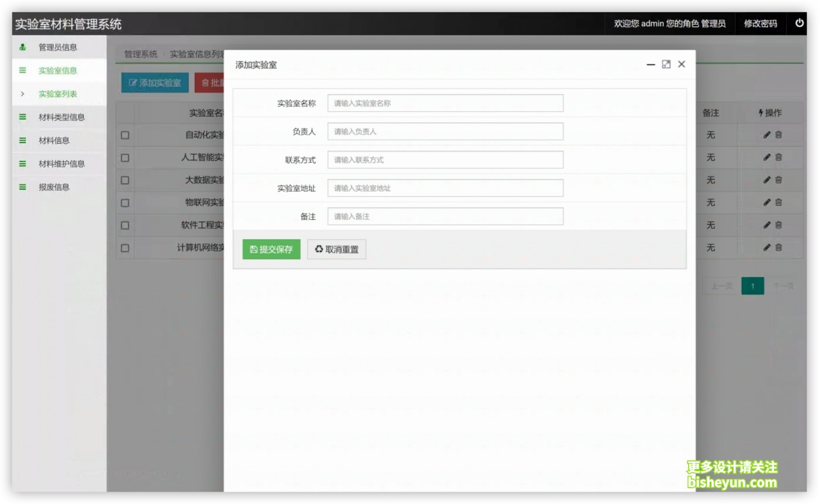Image resolution: width=819 pixels, height=504 pixels.
Task: Tick the checkbox for 软件工程实 row
Action: [125, 225]
